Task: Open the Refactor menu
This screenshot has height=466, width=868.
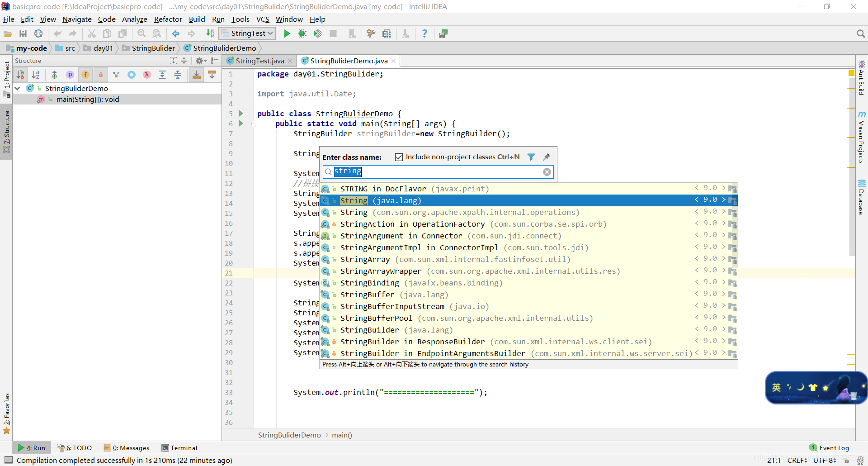Action: (168, 19)
